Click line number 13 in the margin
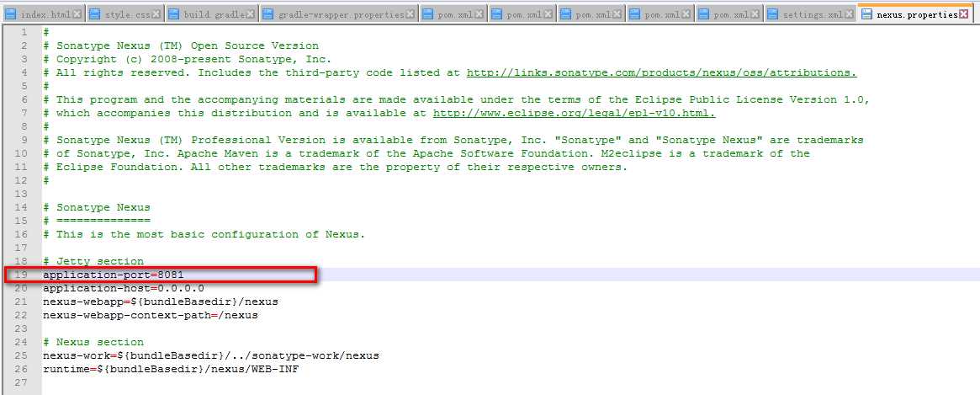 click(x=21, y=194)
